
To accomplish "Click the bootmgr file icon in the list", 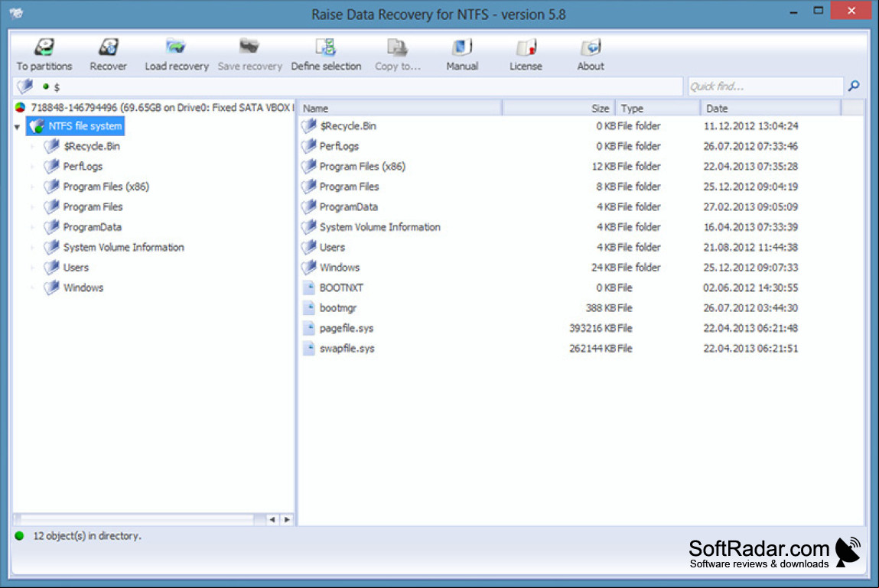I will pos(309,307).
